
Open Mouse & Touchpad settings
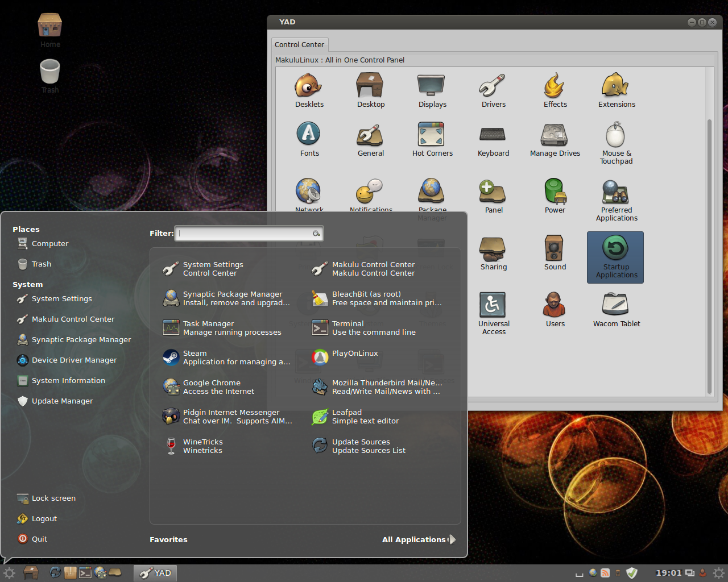[617, 143]
